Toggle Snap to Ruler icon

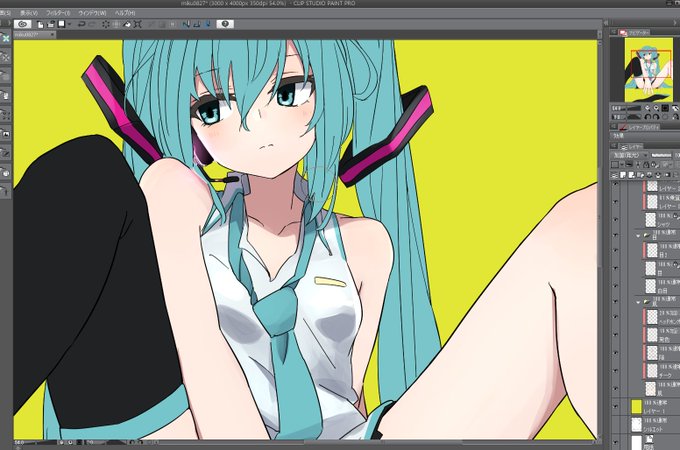click(186, 24)
